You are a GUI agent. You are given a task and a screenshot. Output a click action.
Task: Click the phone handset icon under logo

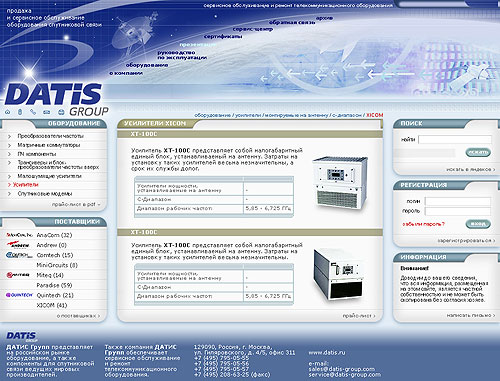(x=33, y=112)
